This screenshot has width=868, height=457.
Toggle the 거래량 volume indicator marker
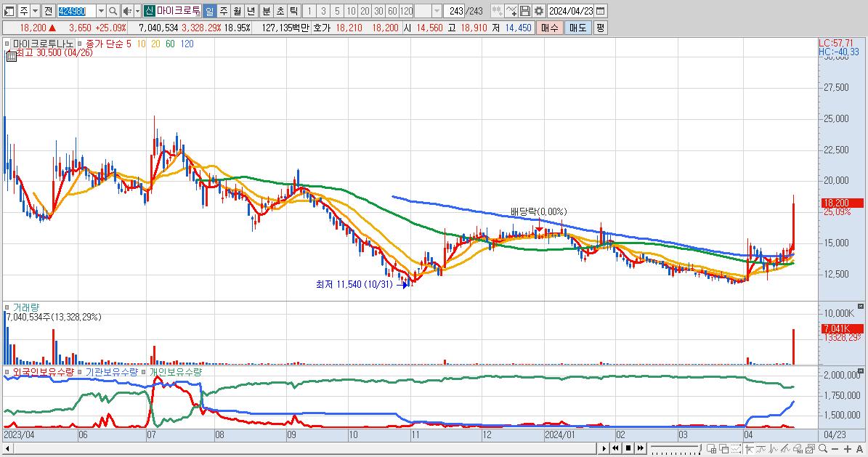(7, 307)
